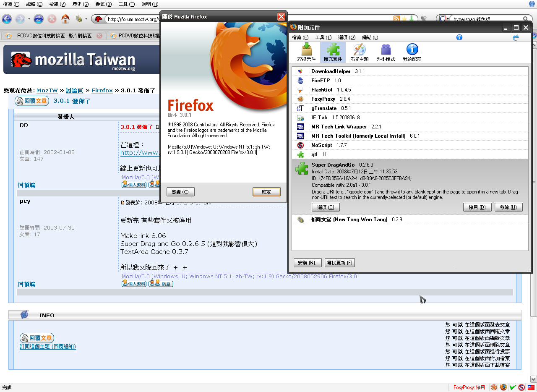Select the 擴充套件 puzzle-piece panel
537x392 pixels.
[333, 52]
